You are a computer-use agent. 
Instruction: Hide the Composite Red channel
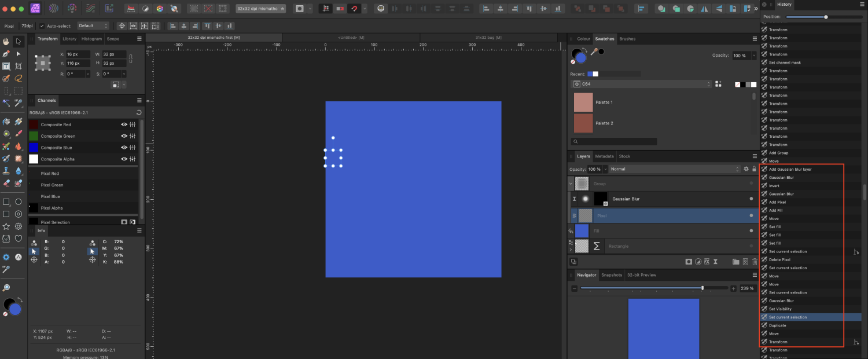124,124
